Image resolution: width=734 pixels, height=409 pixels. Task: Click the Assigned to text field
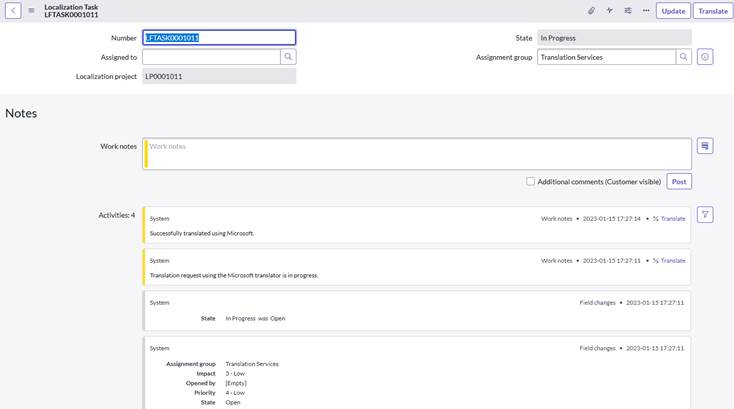pos(210,57)
